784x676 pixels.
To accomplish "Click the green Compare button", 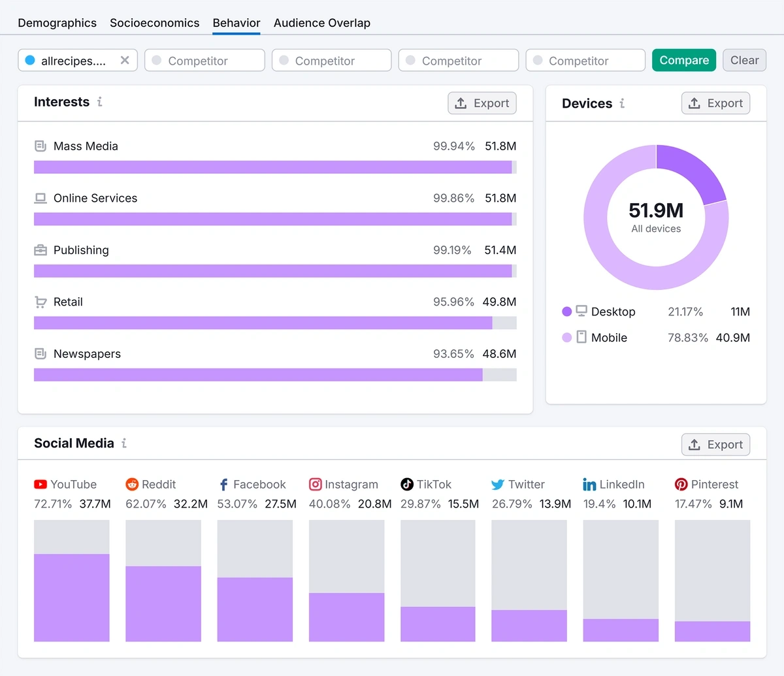I will click(684, 60).
